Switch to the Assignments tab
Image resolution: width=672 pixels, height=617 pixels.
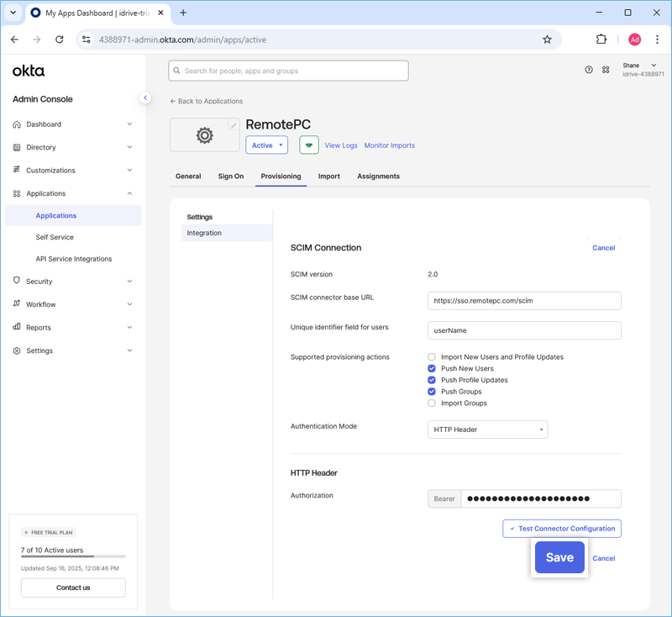378,177
